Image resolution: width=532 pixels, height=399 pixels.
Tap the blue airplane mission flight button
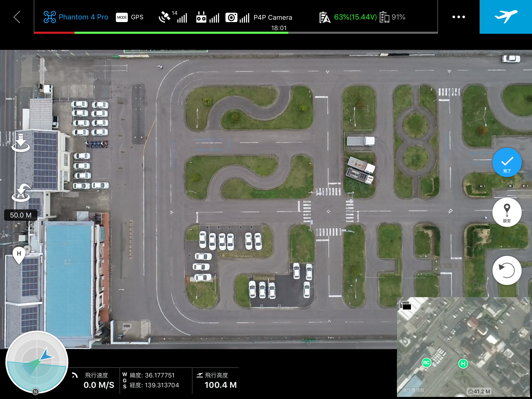coord(506,17)
